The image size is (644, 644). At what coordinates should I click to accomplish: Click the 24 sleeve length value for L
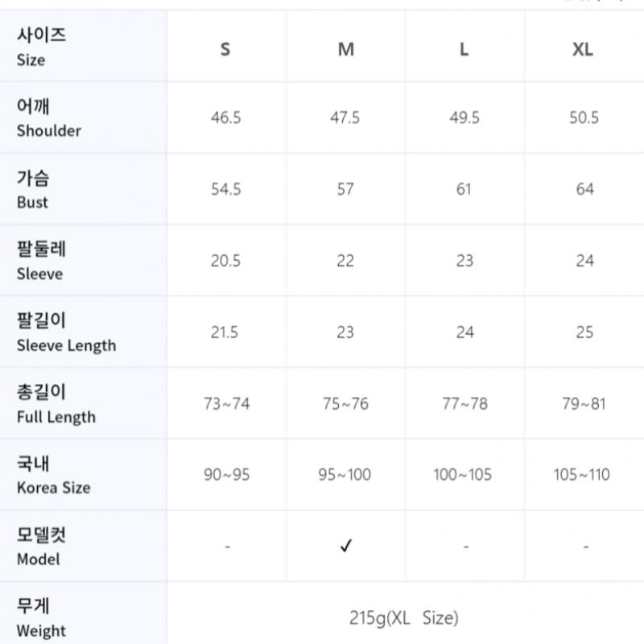pos(464,332)
